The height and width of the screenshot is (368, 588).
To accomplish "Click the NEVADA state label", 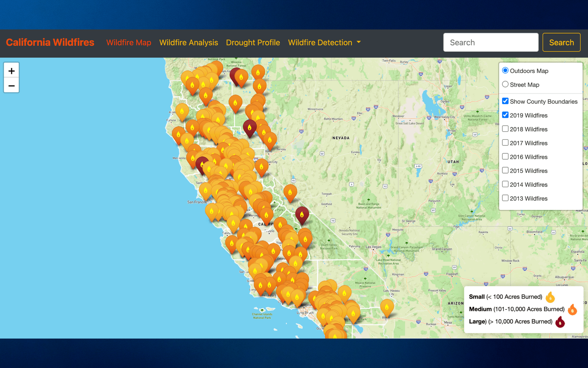I will (341, 138).
